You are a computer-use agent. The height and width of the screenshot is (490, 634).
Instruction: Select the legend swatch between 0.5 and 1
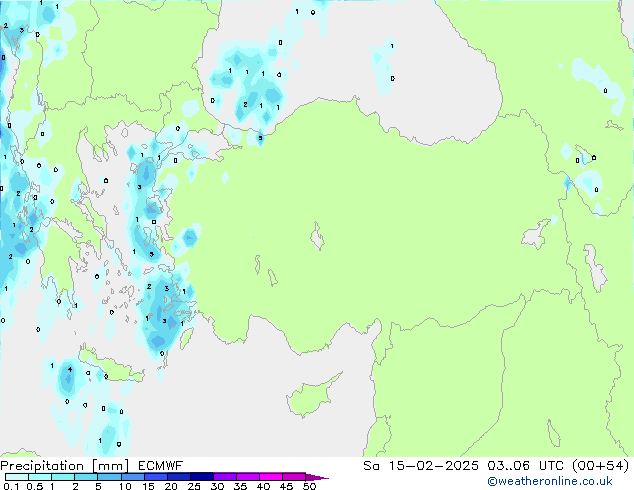tap(40, 477)
